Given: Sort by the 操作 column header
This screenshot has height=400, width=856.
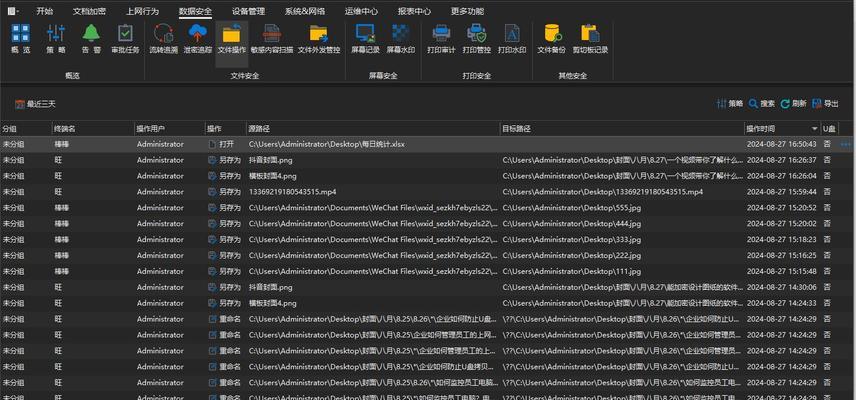Looking at the screenshot, I should pos(225,129).
